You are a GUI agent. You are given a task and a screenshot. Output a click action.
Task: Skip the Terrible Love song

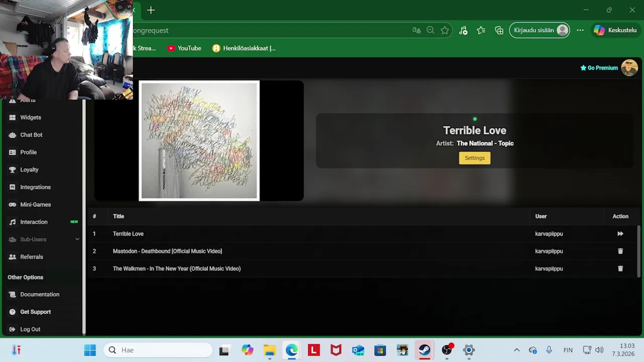pos(620,234)
